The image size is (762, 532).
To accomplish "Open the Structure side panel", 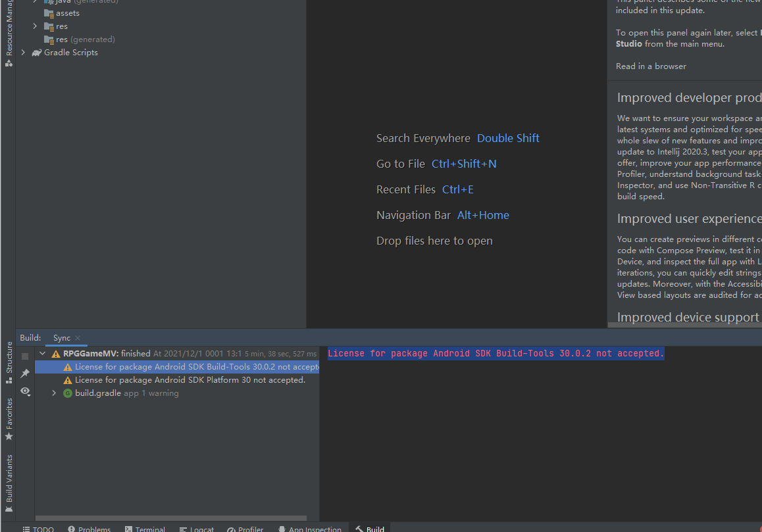I will pos(9,362).
